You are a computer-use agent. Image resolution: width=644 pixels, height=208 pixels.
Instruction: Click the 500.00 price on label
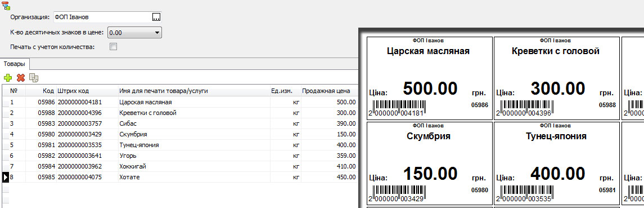coord(430,88)
